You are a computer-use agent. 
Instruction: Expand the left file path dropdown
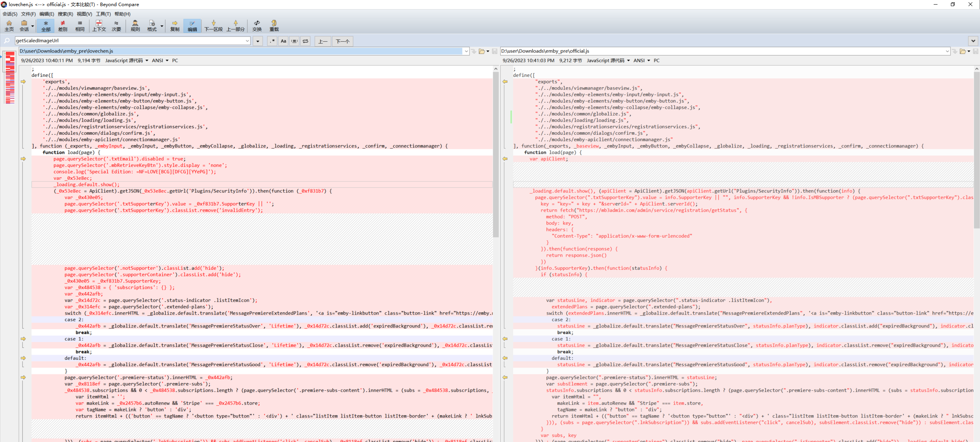coord(466,51)
